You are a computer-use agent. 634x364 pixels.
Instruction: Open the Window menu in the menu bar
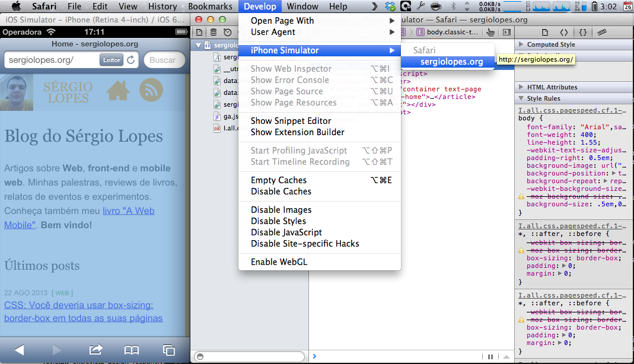[x=302, y=7]
